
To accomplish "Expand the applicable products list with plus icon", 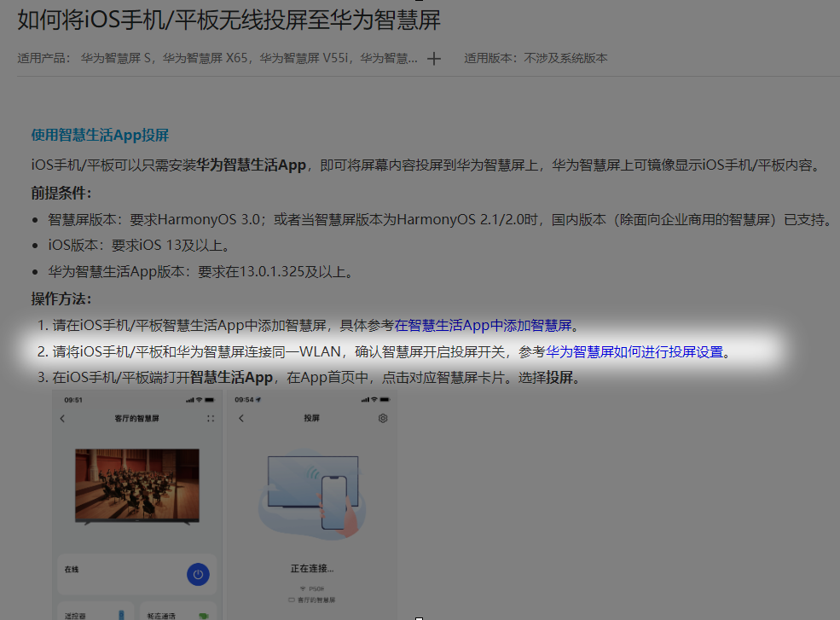I will coord(434,58).
